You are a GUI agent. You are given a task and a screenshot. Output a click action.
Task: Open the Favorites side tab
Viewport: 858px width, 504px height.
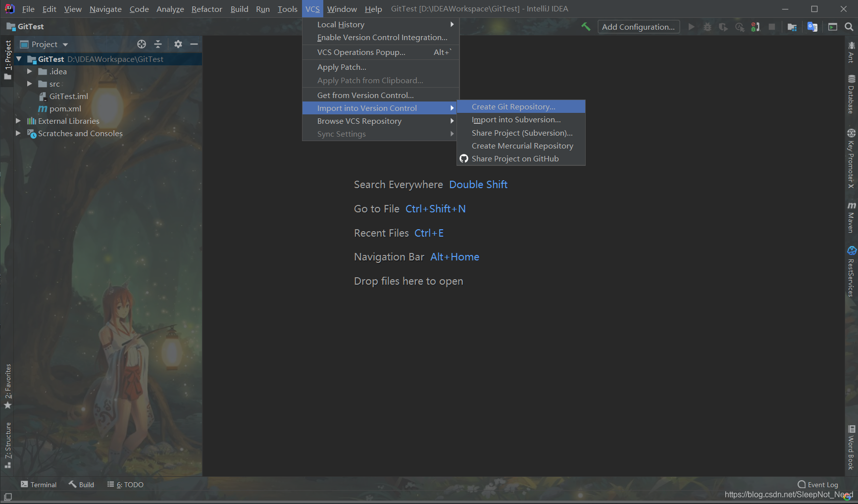pos(7,386)
